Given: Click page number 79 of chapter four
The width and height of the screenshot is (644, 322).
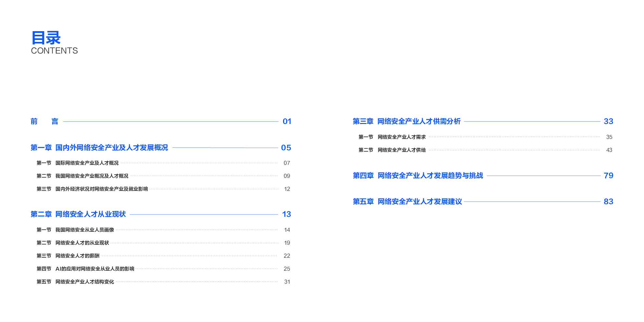Looking at the screenshot, I should coord(609,176).
